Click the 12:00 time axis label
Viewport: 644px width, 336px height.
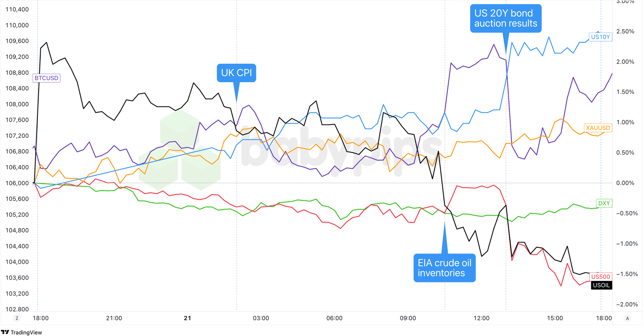pyautogui.click(x=481, y=318)
